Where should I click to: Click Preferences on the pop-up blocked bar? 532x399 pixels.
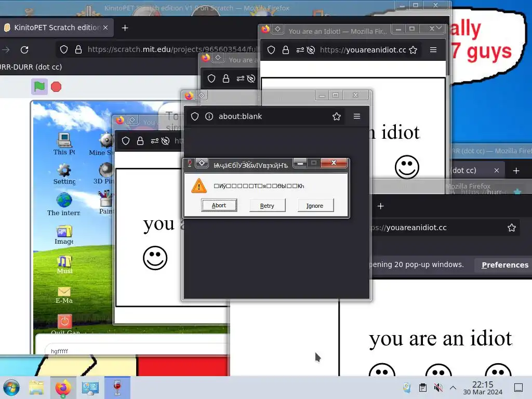pyautogui.click(x=505, y=265)
